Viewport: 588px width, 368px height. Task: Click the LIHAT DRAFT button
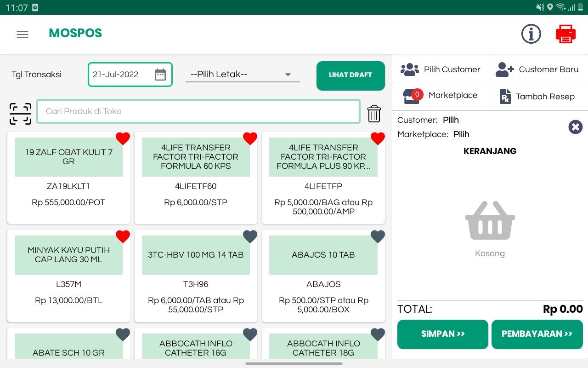[351, 75]
